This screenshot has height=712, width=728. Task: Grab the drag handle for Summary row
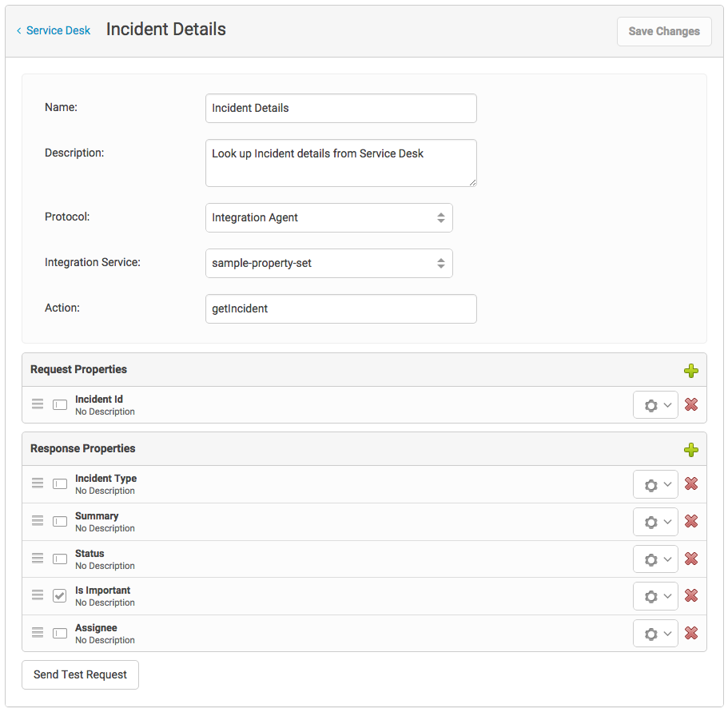click(x=38, y=521)
